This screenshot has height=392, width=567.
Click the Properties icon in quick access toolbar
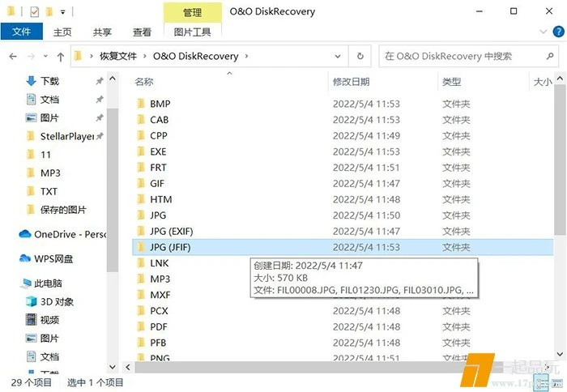(34, 12)
